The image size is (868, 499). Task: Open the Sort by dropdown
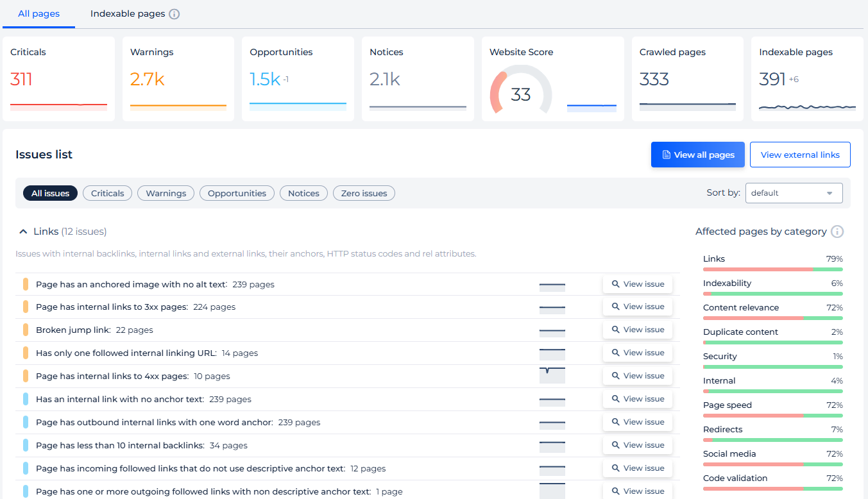pyautogui.click(x=794, y=193)
